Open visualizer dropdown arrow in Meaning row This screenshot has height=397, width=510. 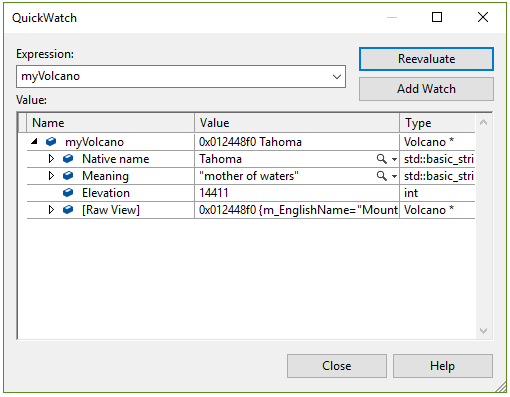(x=394, y=176)
